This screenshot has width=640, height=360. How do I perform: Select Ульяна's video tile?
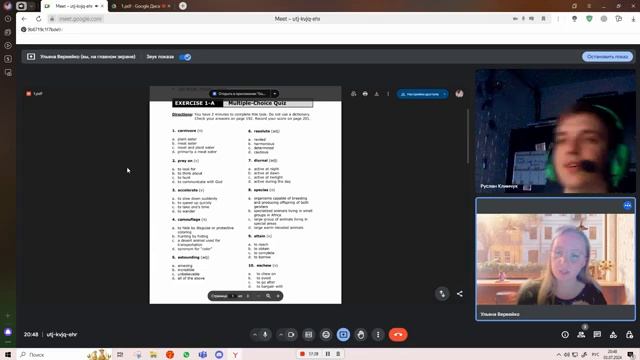555,259
